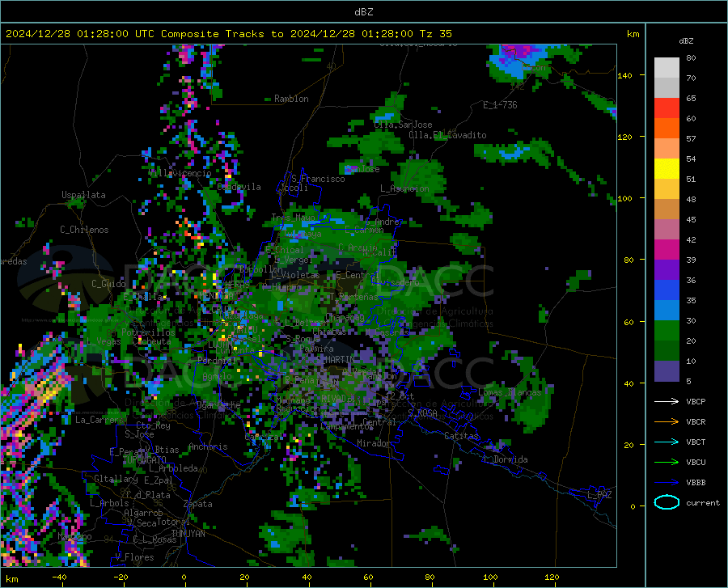Viewport: 728px width, 588px height.
Task: Click the 'Gltallary' map label
Action: pyautogui.click(x=116, y=479)
